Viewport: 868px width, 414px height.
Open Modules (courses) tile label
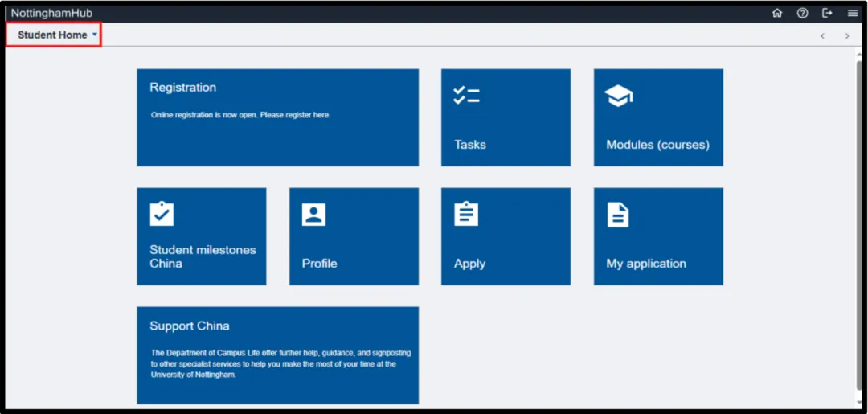[x=657, y=145]
